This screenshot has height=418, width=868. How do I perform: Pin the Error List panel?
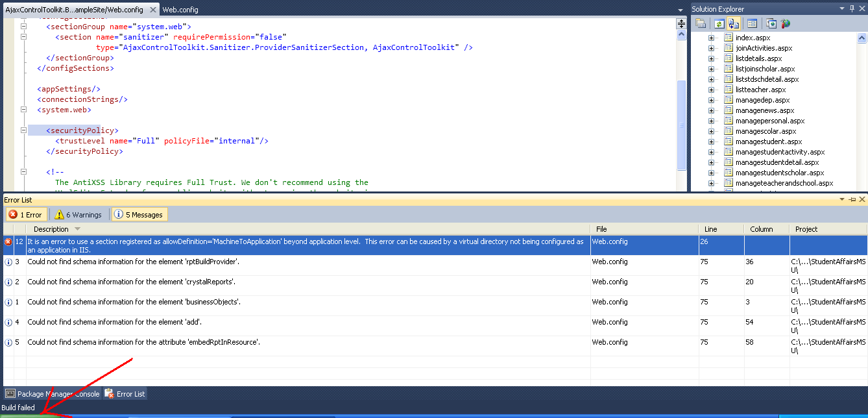tap(852, 199)
